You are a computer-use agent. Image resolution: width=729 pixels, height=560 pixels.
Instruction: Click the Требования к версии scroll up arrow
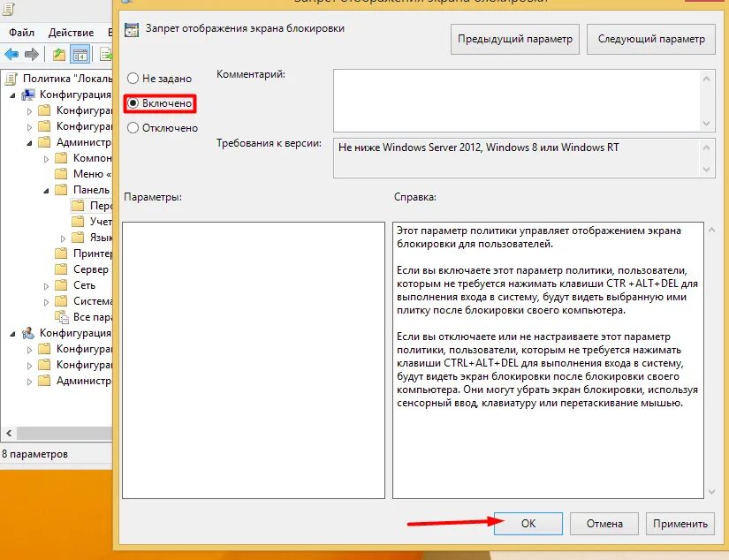[707, 148]
